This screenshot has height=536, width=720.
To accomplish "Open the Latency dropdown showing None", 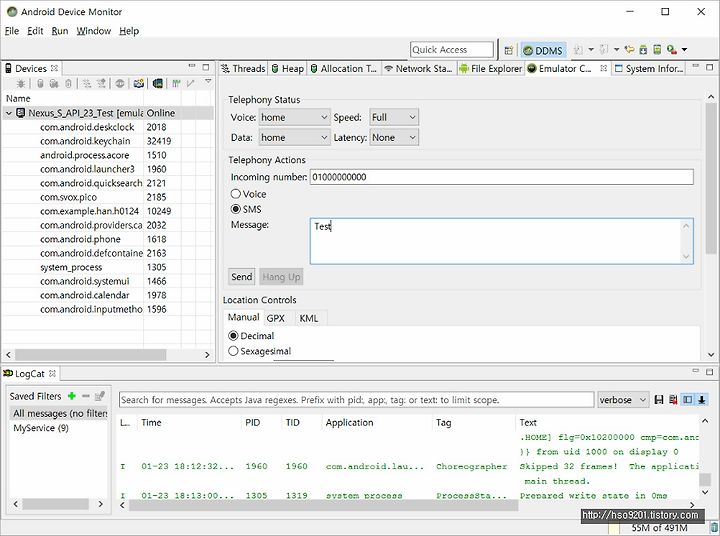I will [x=394, y=137].
